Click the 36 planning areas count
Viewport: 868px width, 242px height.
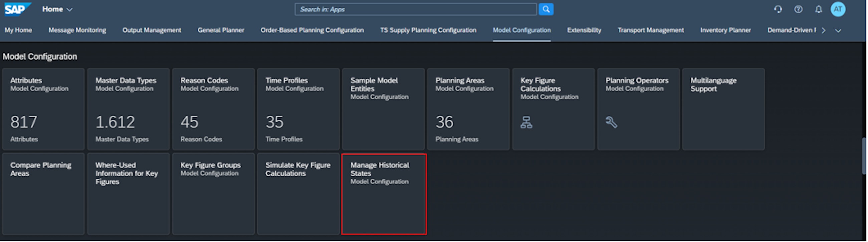(444, 122)
